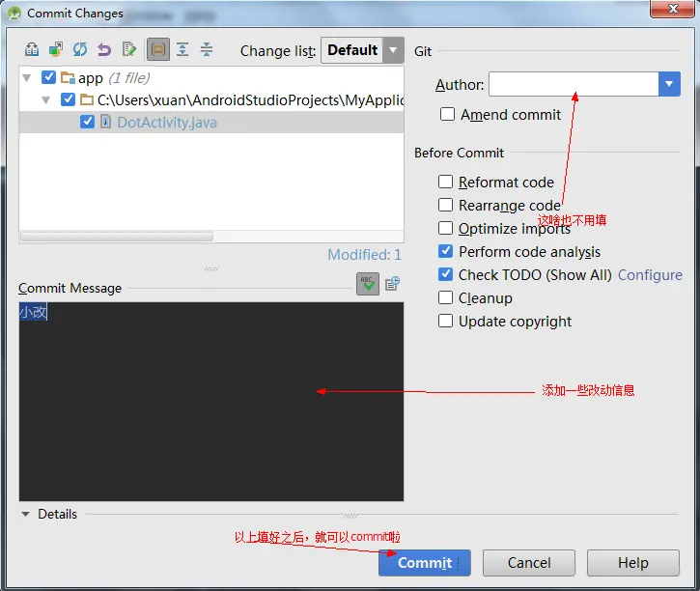The image size is (700, 591).
Task: Enable the Update copyright checkbox
Action: tap(445, 321)
